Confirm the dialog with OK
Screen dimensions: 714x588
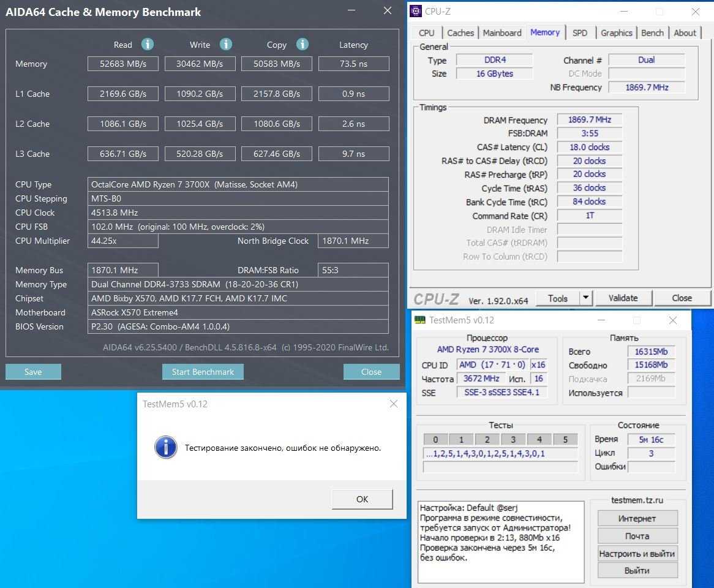tap(362, 499)
